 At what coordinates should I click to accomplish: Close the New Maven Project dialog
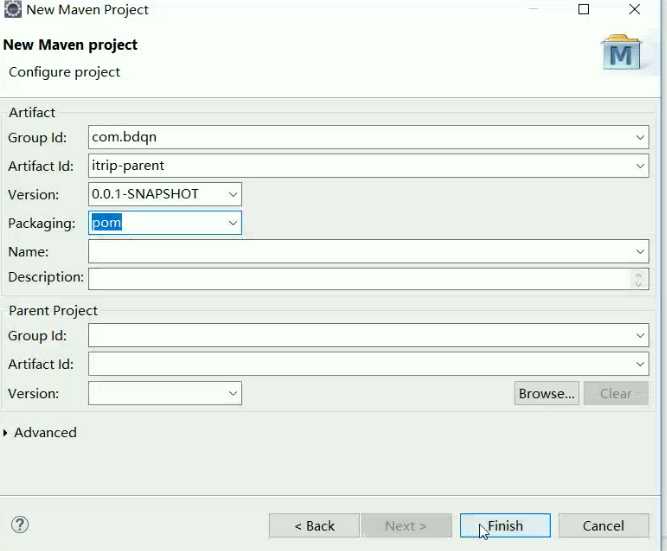634,9
